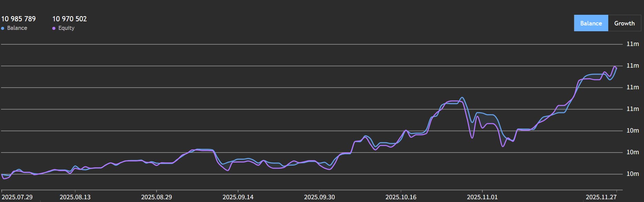Click the lowest 10m y-axis label
The image size is (644, 202).
point(632,174)
